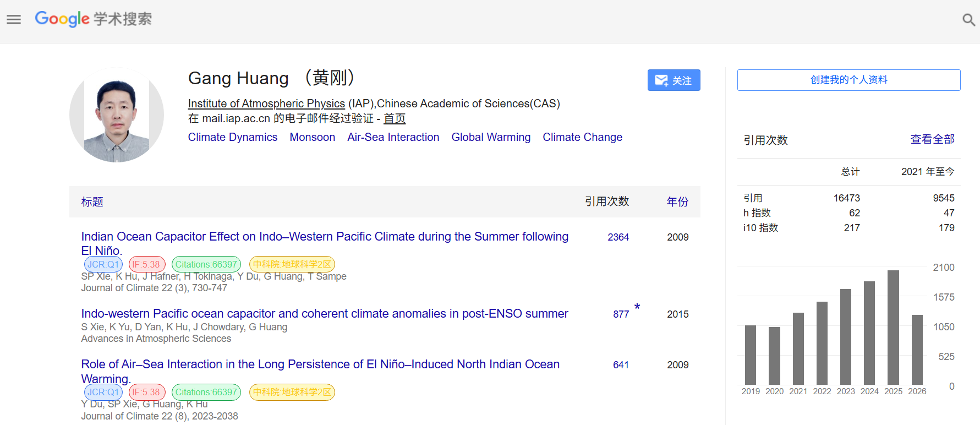Sort by 年份 column header
Image resolution: width=980 pixels, height=425 pixels.
point(677,202)
